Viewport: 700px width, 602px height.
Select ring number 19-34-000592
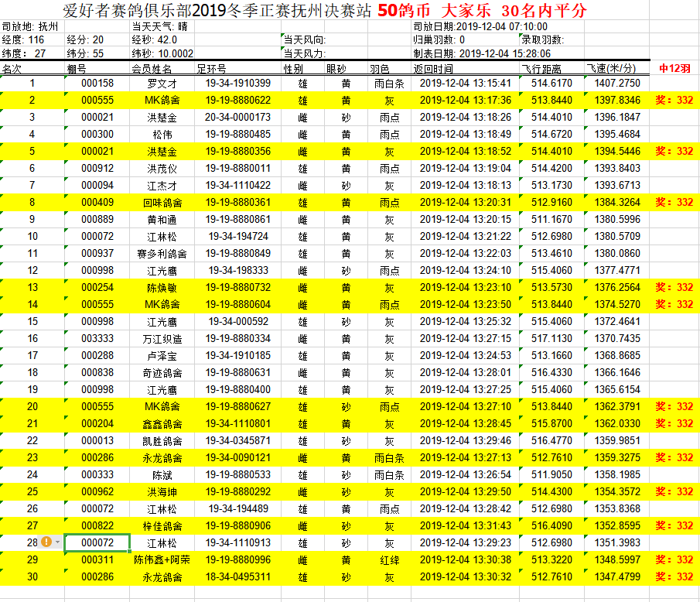point(238,321)
